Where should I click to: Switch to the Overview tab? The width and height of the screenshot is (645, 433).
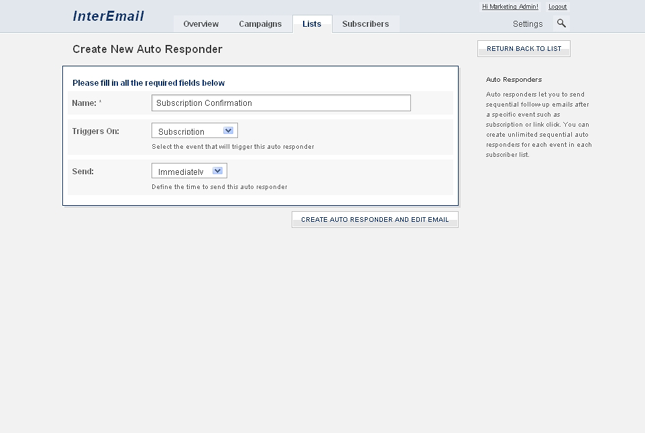[201, 24]
